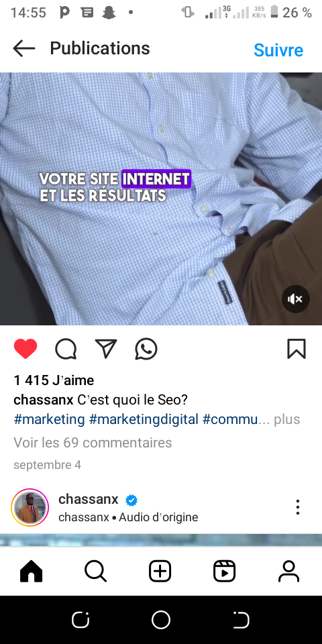Open the three-dot options menu for chassanx post

(x=298, y=507)
